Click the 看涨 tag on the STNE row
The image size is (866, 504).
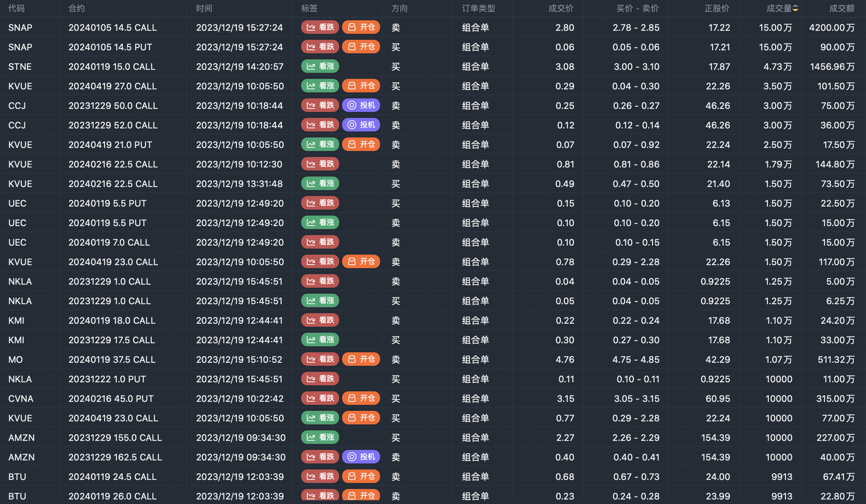point(320,66)
